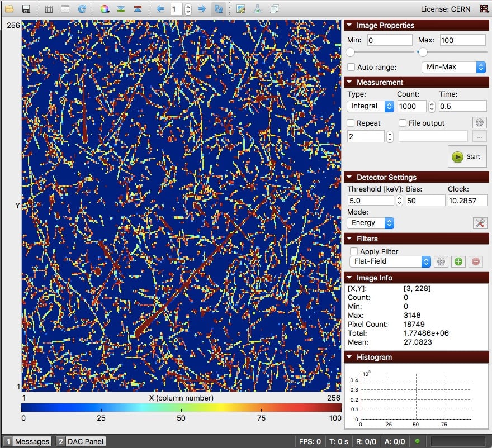Click the chip icon beside License: CERN
This screenshot has width=492, height=448.
[x=483, y=8]
